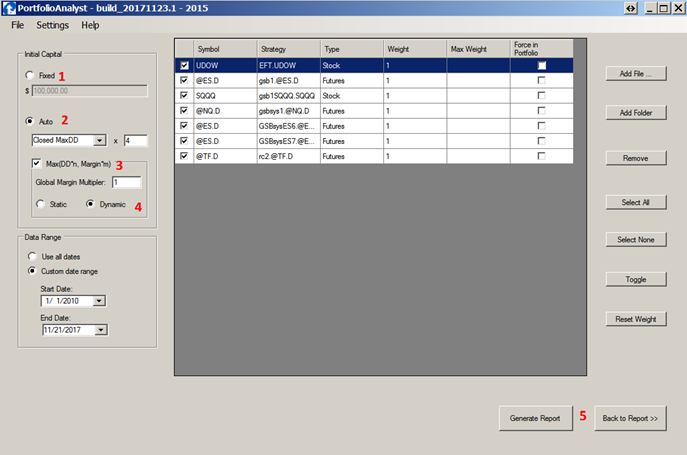This screenshot has height=455, width=687.
Task: Open the Start Date picker dropdown
Action: [98, 301]
